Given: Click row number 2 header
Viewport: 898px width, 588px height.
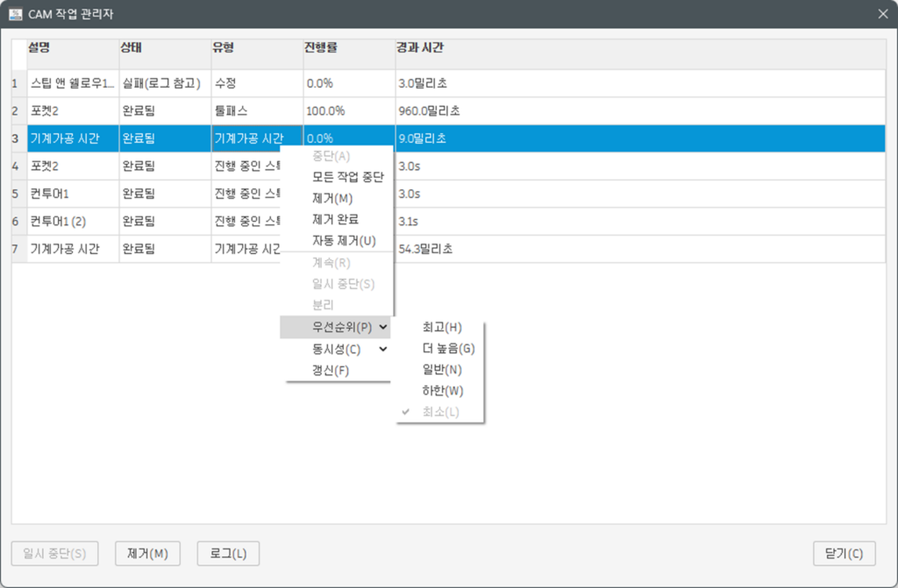Looking at the screenshot, I should 19,110.
